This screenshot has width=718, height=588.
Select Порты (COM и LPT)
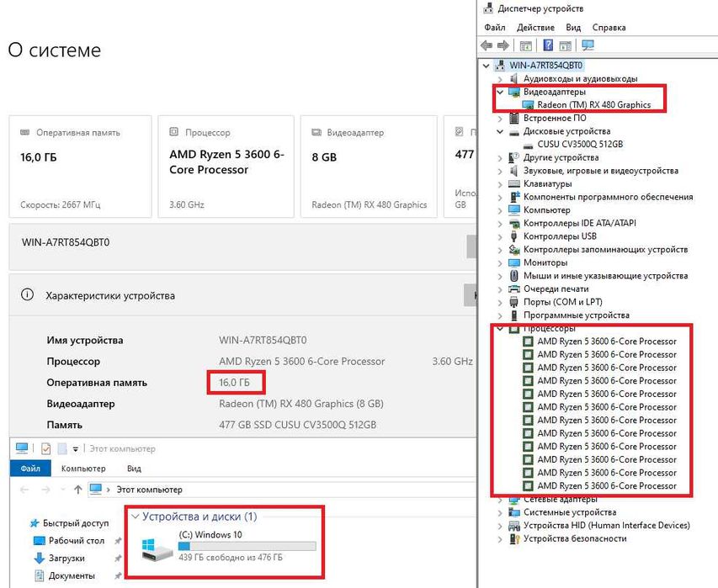click(x=563, y=303)
